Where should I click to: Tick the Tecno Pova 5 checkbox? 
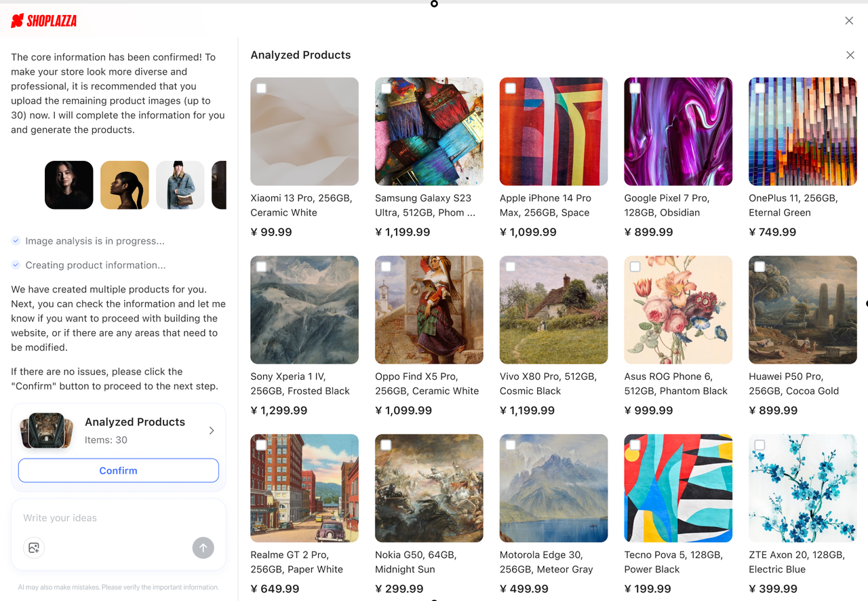click(635, 445)
